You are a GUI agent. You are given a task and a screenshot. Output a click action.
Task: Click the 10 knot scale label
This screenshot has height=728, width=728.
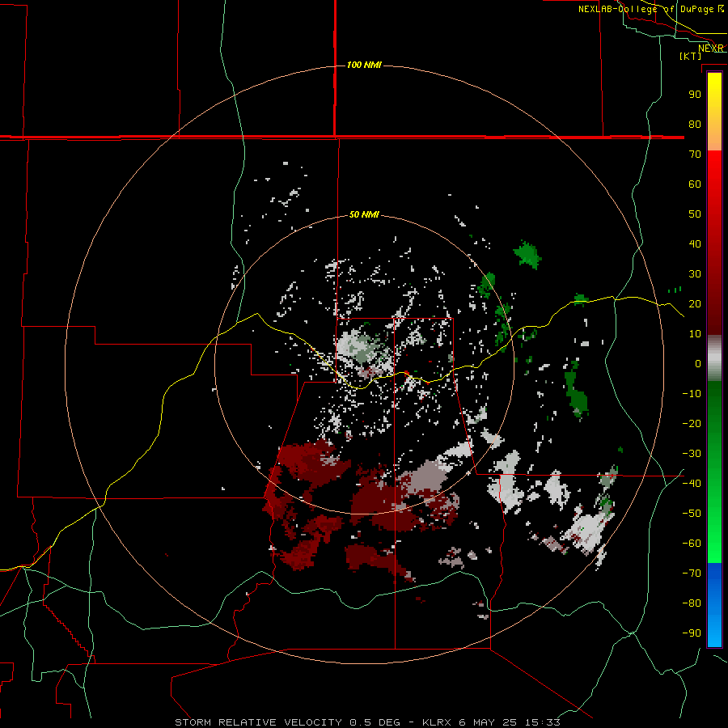click(x=695, y=334)
